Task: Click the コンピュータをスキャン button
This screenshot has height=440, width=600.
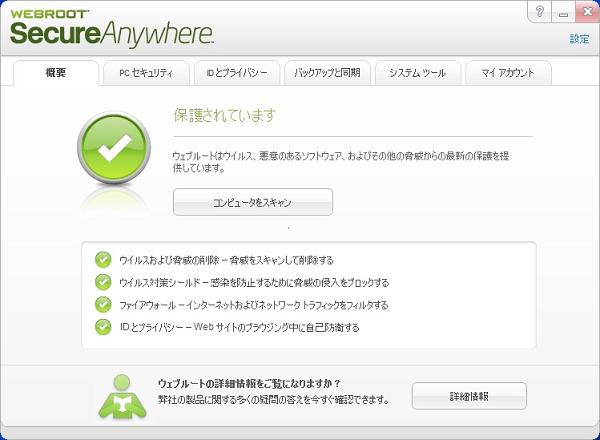Action: pos(253,202)
